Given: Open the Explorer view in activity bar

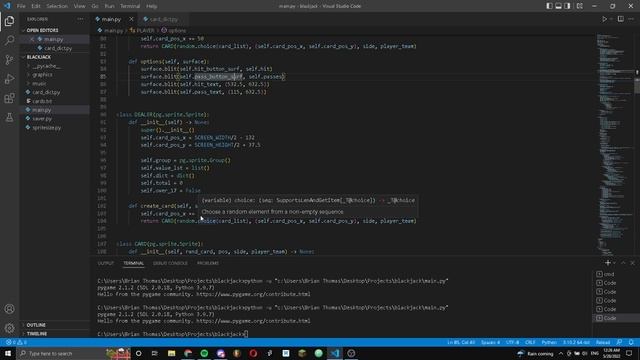Looking at the screenshot, I should pos(9,21).
